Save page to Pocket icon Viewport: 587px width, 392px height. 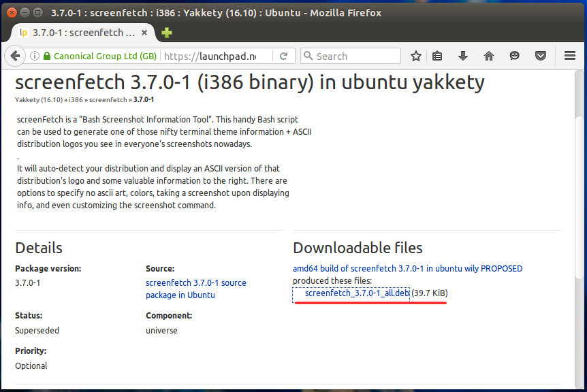pos(540,56)
